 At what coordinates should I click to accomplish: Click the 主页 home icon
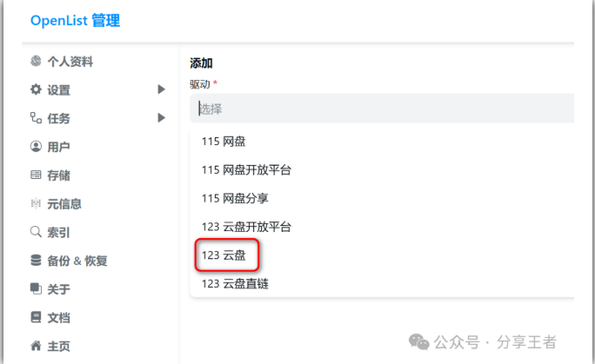(x=36, y=346)
